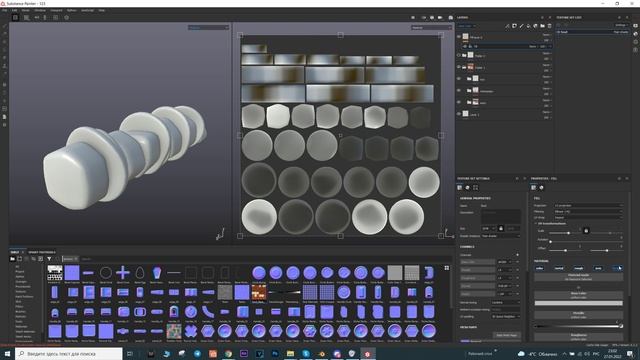This screenshot has width=640, height=360.
Task: Open Projection dropdown in Fill properties
Action: tap(589, 206)
